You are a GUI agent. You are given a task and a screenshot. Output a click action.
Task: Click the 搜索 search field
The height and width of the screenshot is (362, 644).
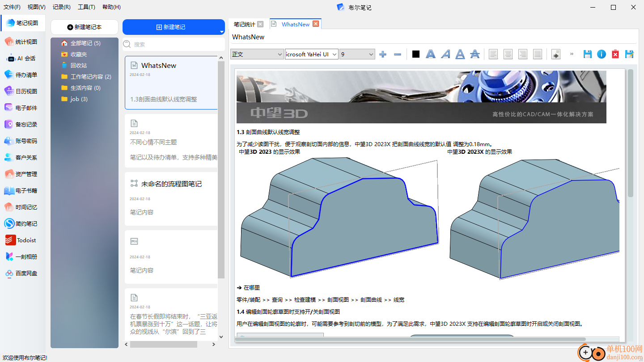(174, 44)
